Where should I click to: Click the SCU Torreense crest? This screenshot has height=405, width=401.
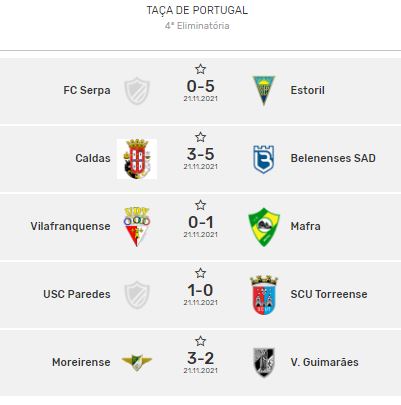coord(264,295)
